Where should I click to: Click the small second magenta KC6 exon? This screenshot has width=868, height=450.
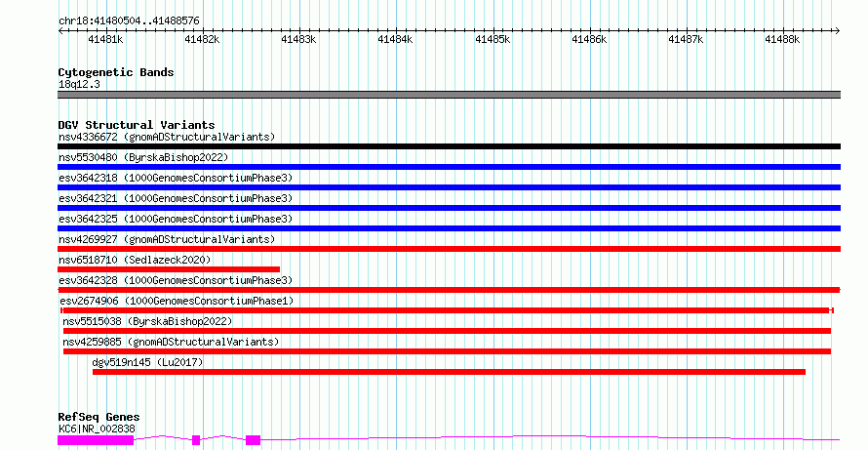[x=196, y=440]
